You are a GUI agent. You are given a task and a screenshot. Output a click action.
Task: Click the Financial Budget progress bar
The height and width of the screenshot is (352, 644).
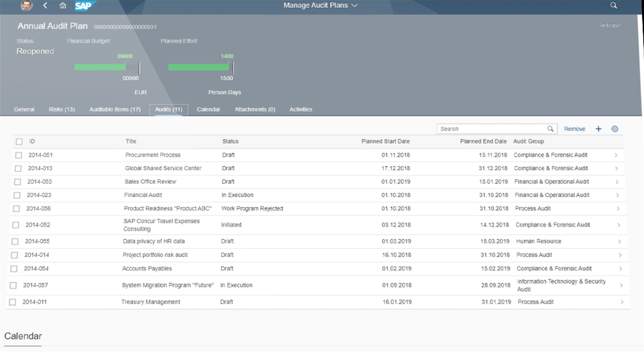click(107, 67)
